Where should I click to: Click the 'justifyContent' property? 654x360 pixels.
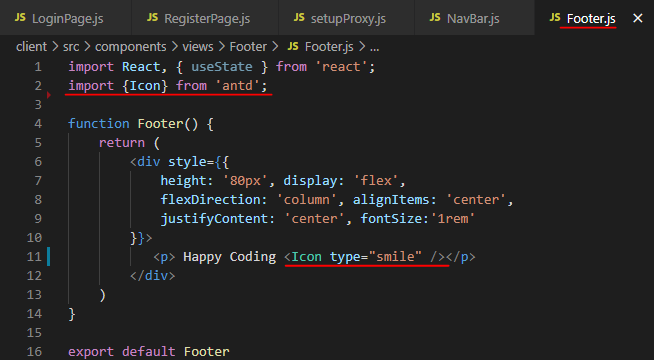pos(214,219)
